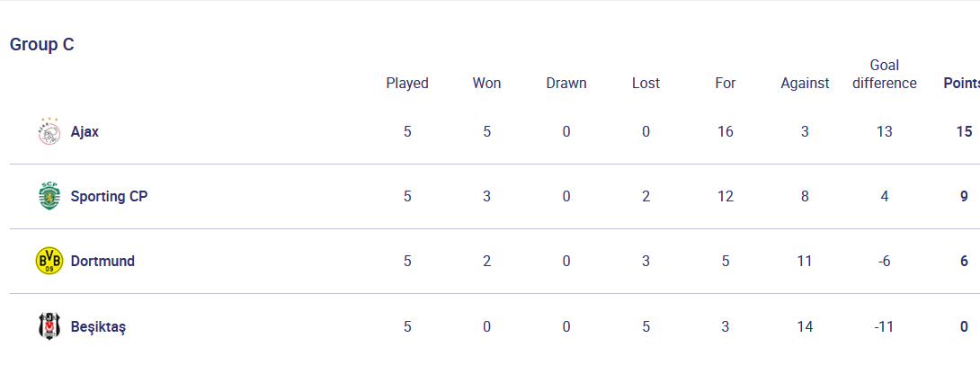Click the Ajax club crest icon
980x365 pixels.
click(x=49, y=132)
